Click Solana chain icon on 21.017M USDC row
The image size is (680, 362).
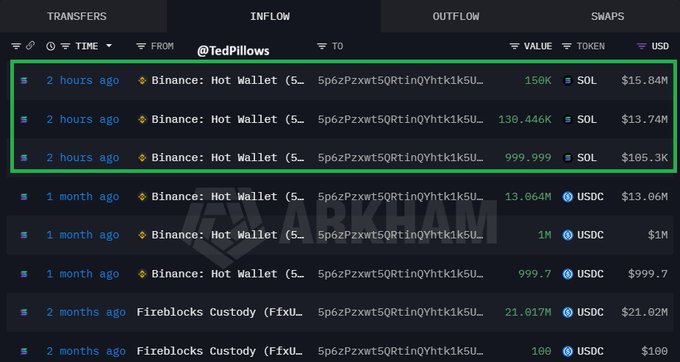point(24,312)
